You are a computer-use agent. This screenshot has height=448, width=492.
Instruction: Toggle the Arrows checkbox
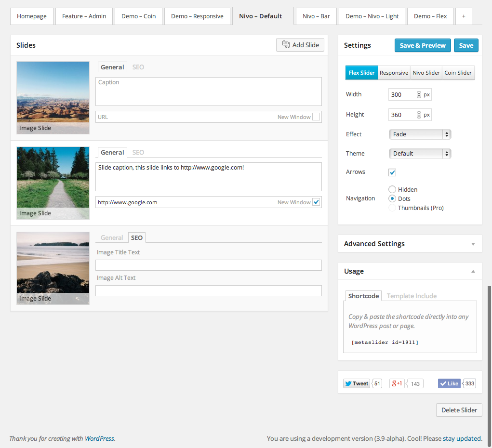(392, 172)
